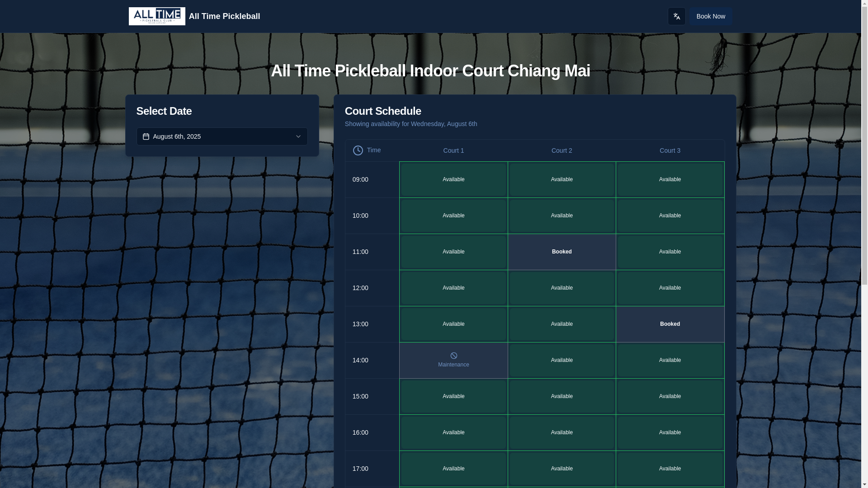This screenshot has height=488, width=868.
Task: Pick Court 2 at 12:00
Action: pyautogui.click(x=561, y=288)
